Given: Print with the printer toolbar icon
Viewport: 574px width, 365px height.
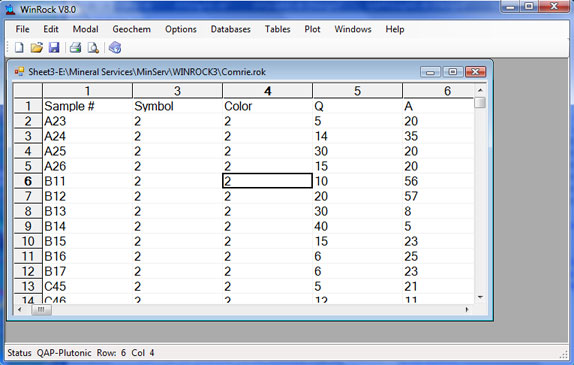Looking at the screenshot, I should click(x=75, y=48).
